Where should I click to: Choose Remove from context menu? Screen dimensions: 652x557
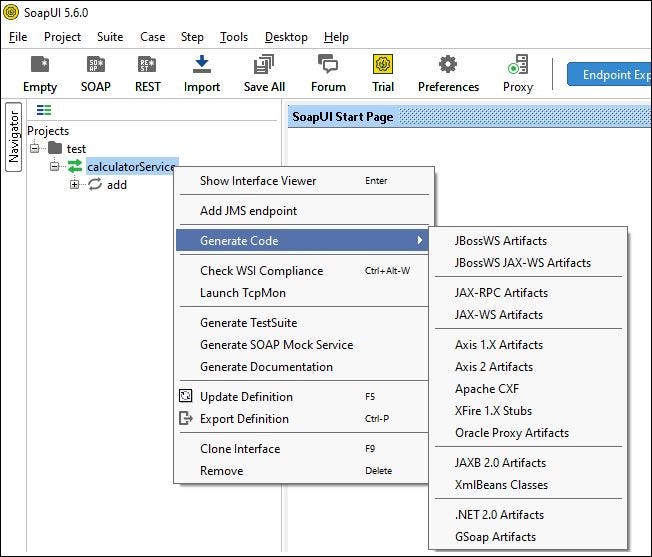click(304, 471)
